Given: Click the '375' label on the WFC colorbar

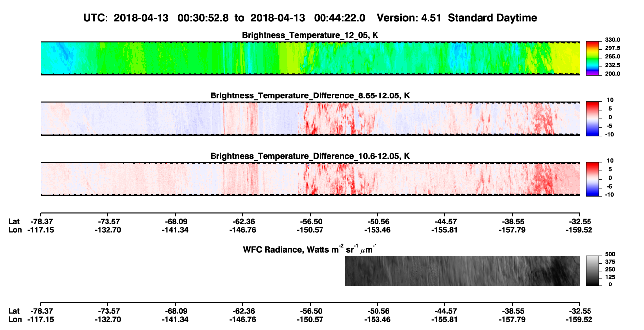Looking at the screenshot, I should coord(610,262).
